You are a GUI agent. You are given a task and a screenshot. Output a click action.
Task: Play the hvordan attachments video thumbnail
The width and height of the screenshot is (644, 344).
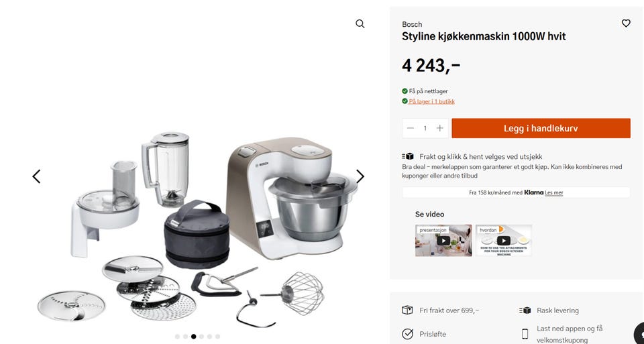pos(504,241)
